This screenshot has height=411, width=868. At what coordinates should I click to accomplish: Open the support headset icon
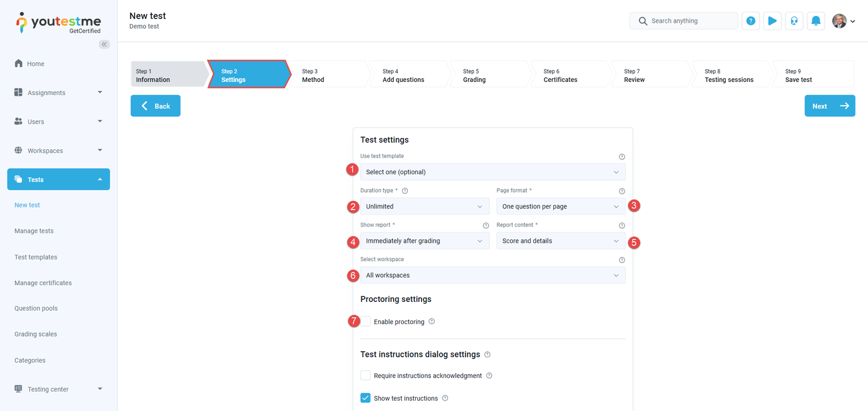tap(794, 21)
